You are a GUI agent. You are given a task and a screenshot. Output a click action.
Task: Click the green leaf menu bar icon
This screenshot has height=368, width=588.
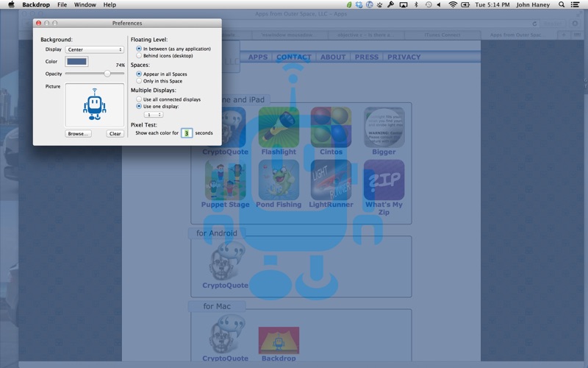point(349,4)
